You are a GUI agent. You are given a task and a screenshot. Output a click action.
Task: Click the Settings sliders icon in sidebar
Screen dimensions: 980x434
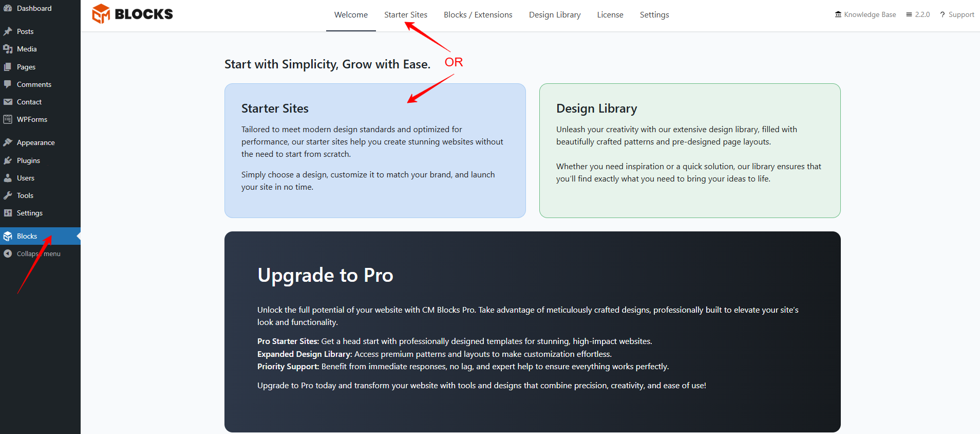[8, 213]
